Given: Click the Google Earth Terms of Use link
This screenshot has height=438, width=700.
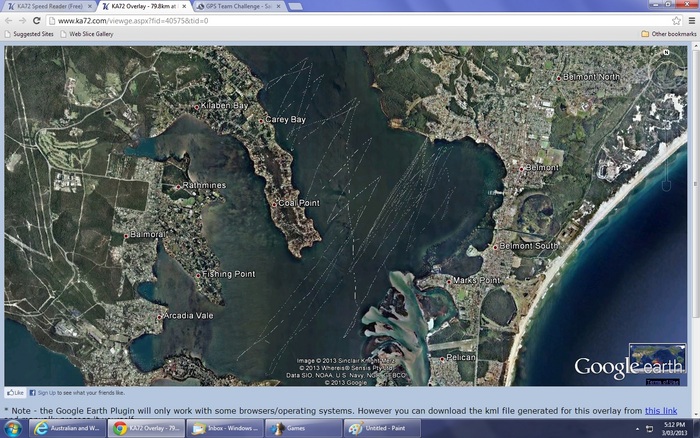Looking at the screenshot, I should pyautogui.click(x=663, y=382).
